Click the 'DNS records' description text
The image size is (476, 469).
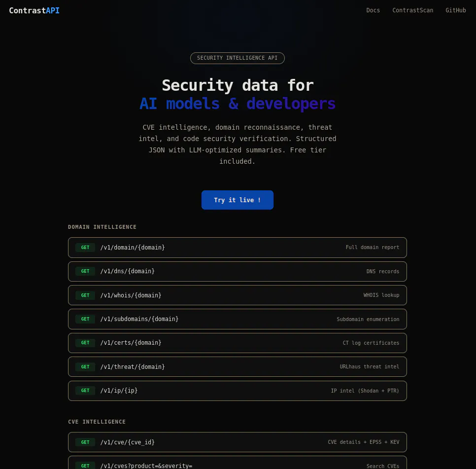click(x=383, y=271)
